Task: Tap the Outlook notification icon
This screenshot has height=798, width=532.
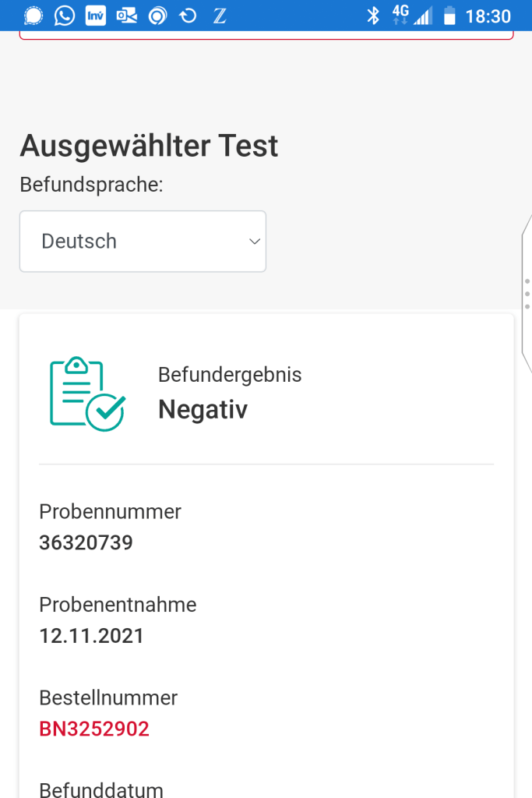Action: [x=126, y=16]
